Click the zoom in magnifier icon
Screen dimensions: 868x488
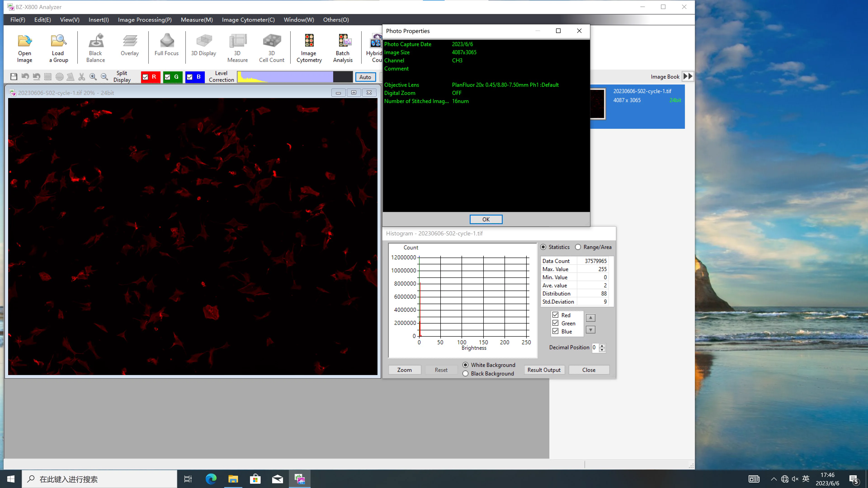click(93, 77)
